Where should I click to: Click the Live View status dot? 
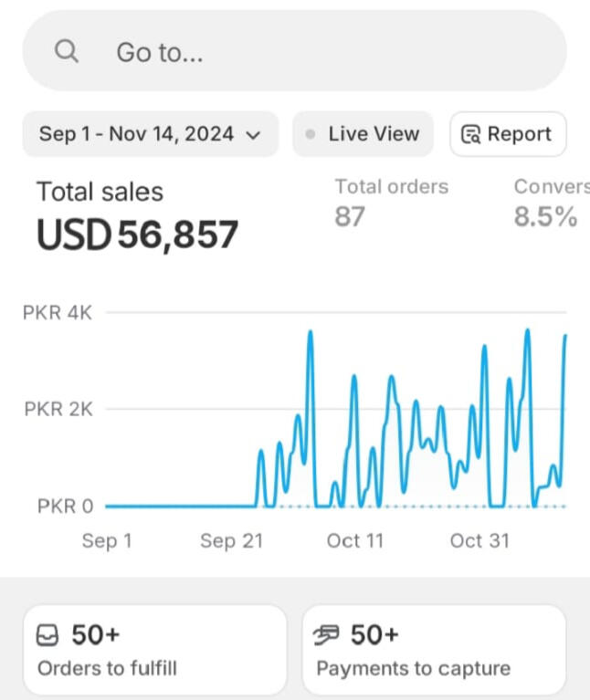pyautogui.click(x=311, y=134)
